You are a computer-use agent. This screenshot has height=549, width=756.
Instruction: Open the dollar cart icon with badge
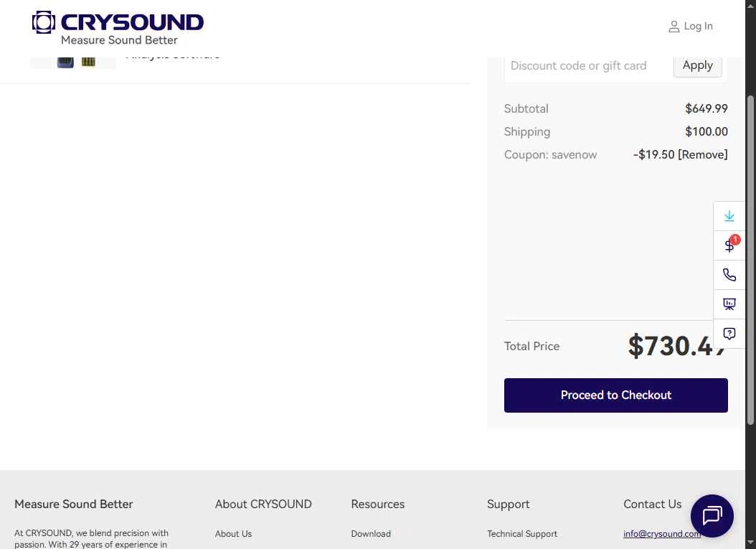(x=729, y=245)
